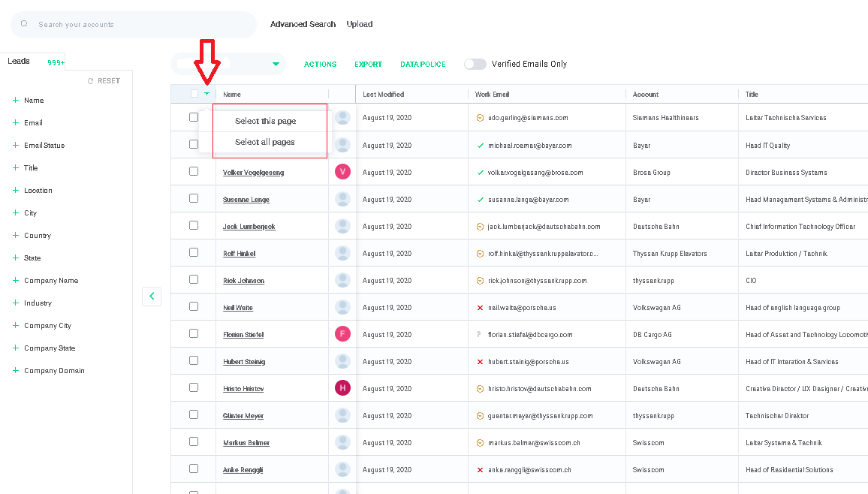Click Volker Vogelgesang's pink V avatar
The height and width of the screenshot is (494, 868).
pyautogui.click(x=343, y=172)
